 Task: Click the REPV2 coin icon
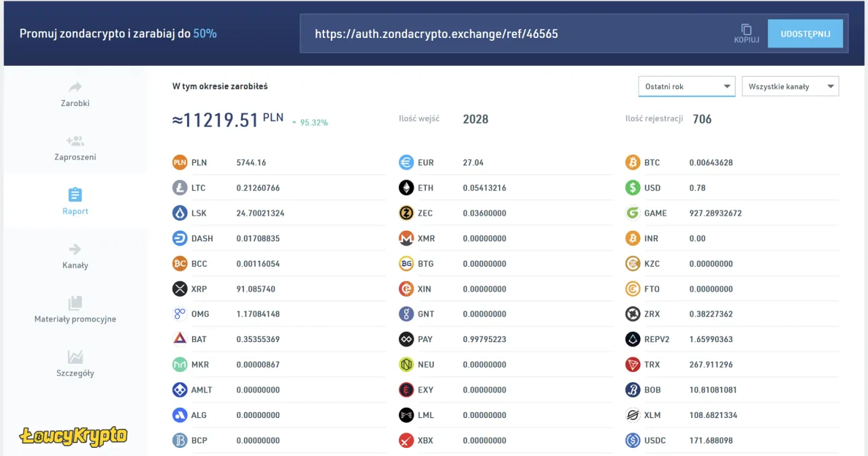633,339
